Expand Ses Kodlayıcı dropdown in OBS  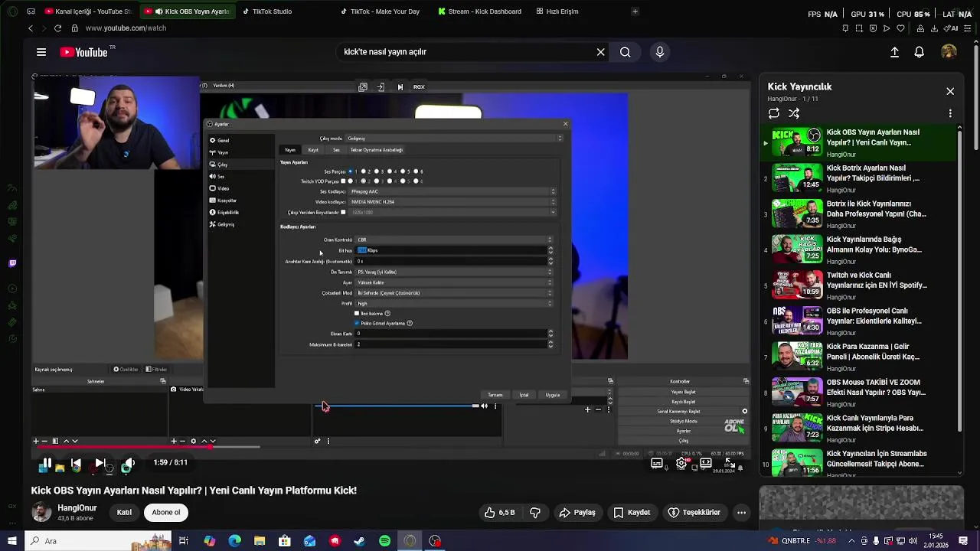(x=452, y=191)
